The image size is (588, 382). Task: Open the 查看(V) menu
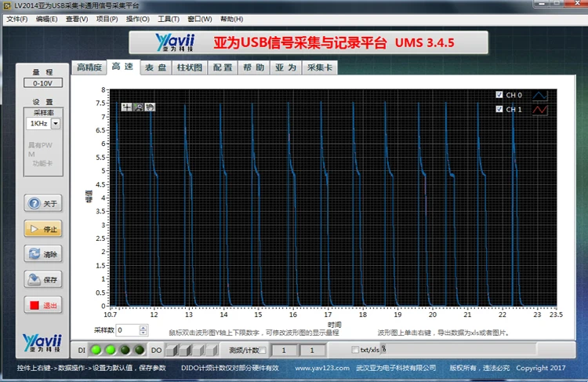coord(77,19)
